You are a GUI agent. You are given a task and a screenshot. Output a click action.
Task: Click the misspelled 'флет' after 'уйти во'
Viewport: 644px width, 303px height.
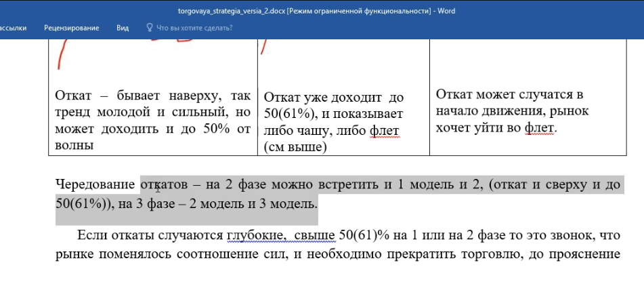pyautogui.click(x=540, y=128)
